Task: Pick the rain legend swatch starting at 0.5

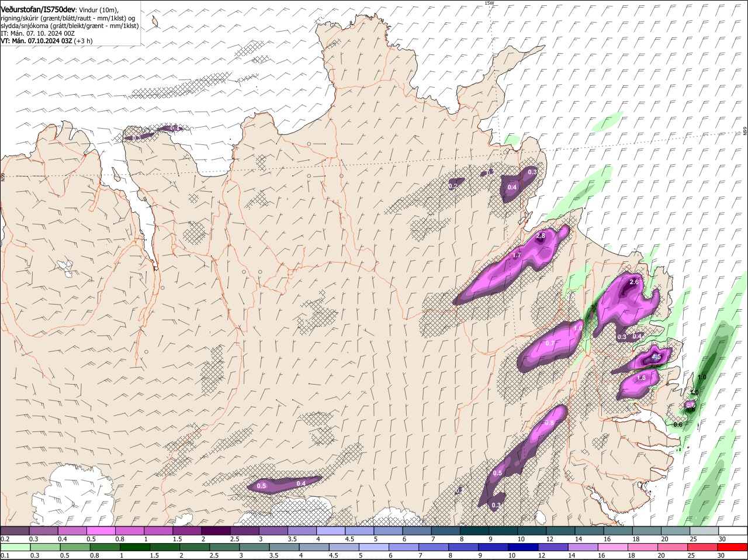Action: pyautogui.click(x=75, y=547)
